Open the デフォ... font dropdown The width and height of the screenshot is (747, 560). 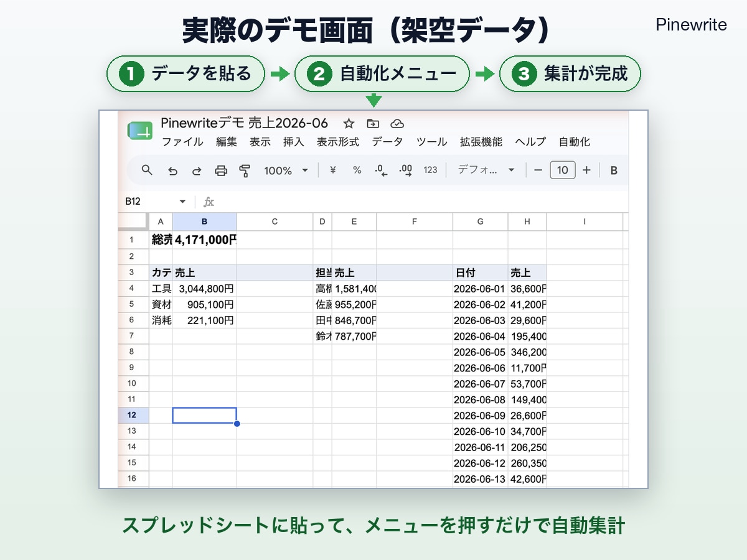click(486, 170)
